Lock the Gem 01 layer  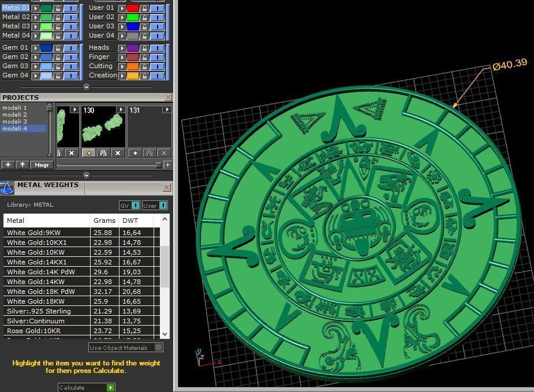click(58, 48)
